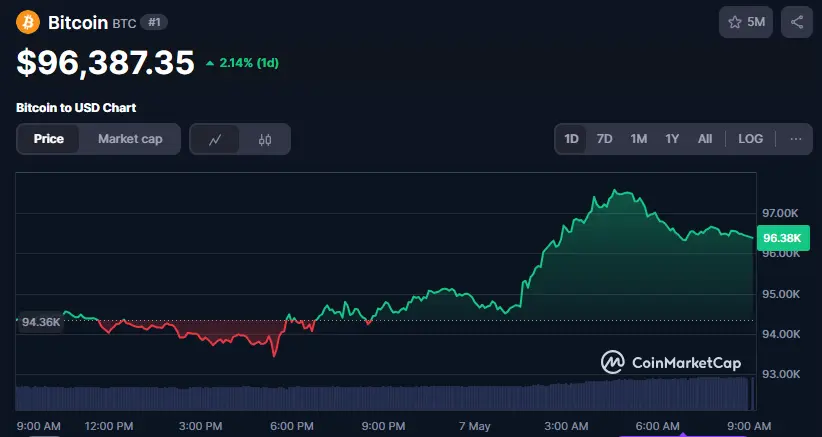
Task: Click the 3:00 AM time axis label
Action: [566, 427]
